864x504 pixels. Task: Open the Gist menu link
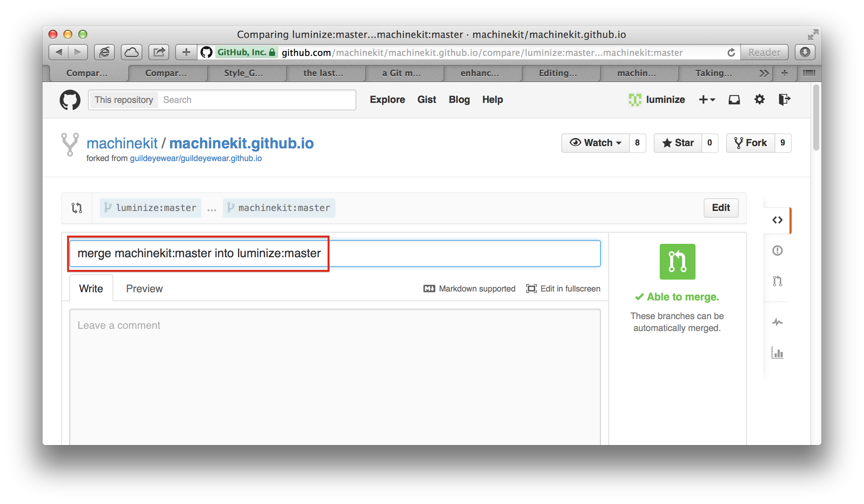tap(426, 100)
